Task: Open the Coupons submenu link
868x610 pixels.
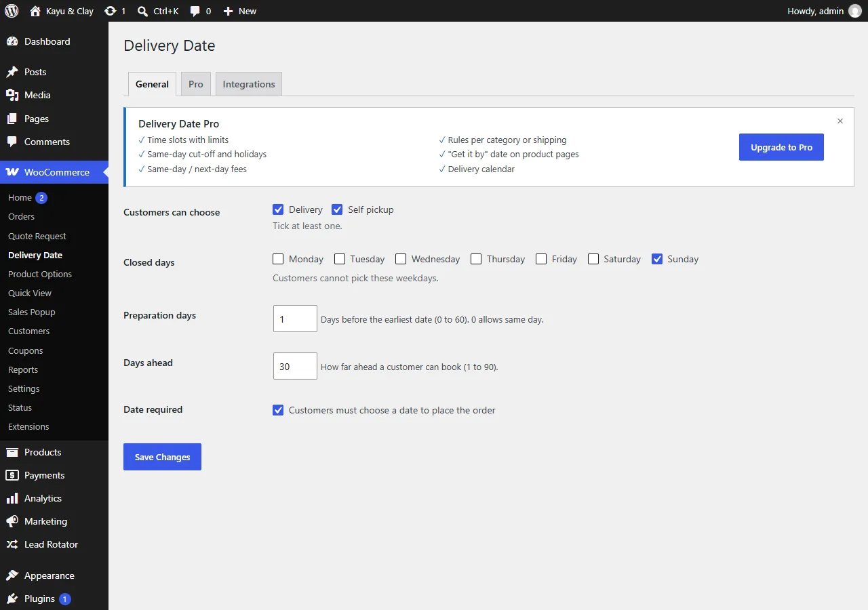Action: (x=26, y=350)
